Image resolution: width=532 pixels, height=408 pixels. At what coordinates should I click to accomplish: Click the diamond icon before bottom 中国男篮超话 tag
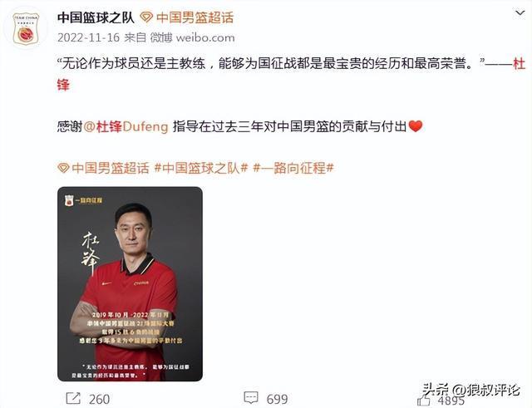[63, 168]
